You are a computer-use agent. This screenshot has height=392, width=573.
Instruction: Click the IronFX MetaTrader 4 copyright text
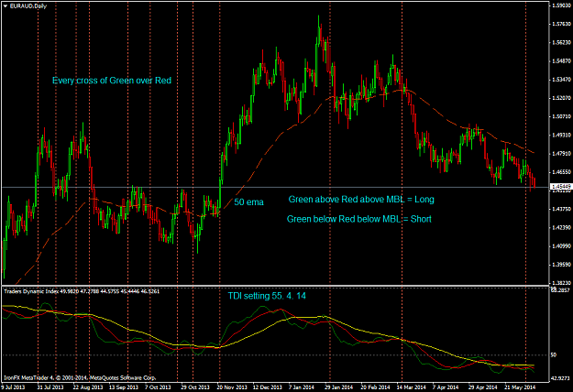[x=80, y=377]
